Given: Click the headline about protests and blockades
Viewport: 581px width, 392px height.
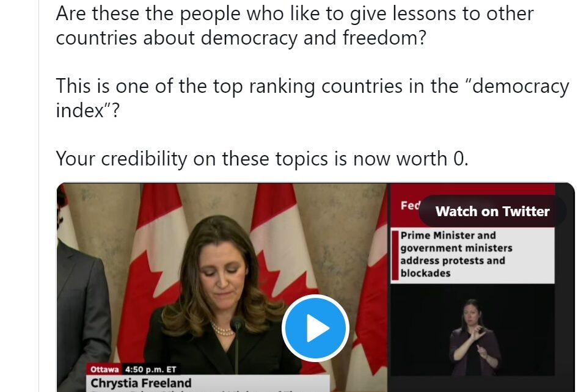Looking at the screenshot, I should (456, 254).
